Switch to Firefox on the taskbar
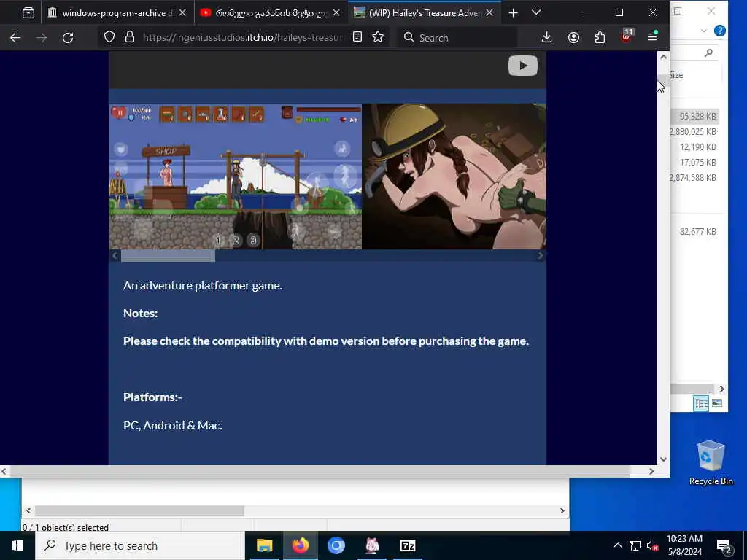 300,545
